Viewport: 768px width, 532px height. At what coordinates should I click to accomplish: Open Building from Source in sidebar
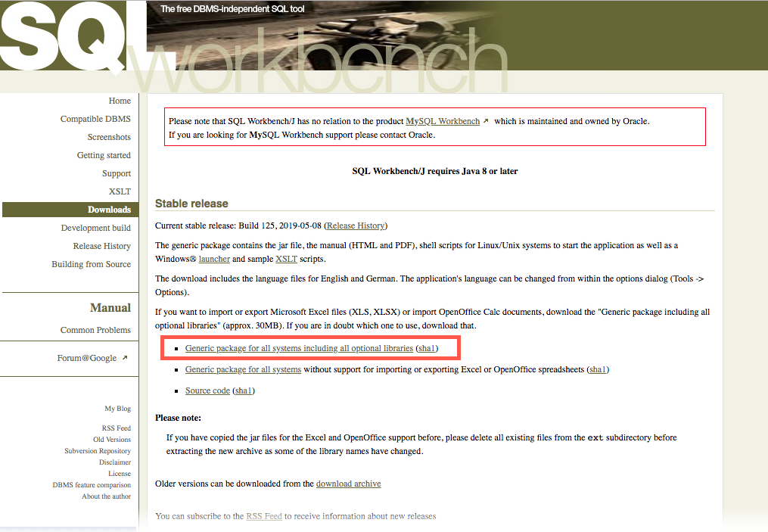click(x=91, y=264)
